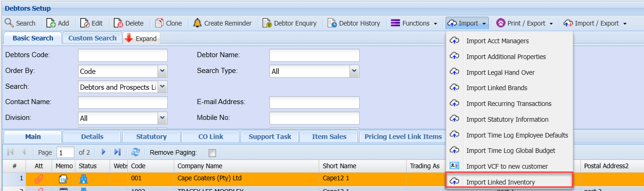Click the Debtor History icon
Viewport: 644px width, 191px height.
point(332,23)
